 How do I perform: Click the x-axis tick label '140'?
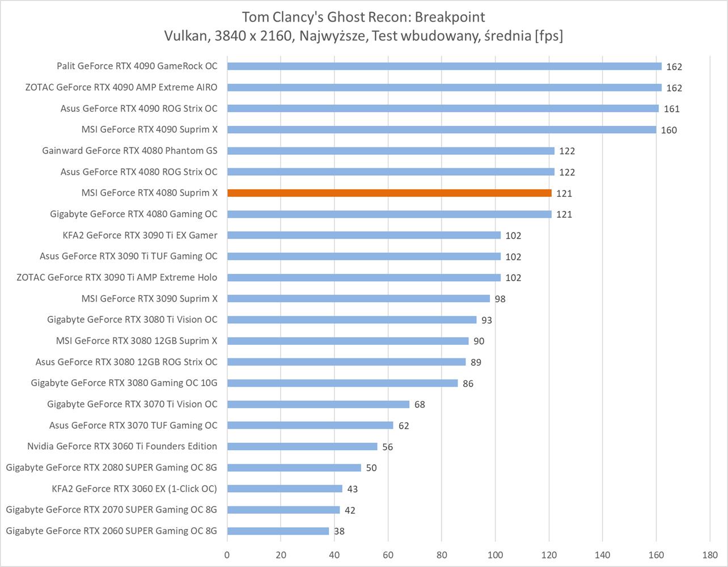pos(603,555)
